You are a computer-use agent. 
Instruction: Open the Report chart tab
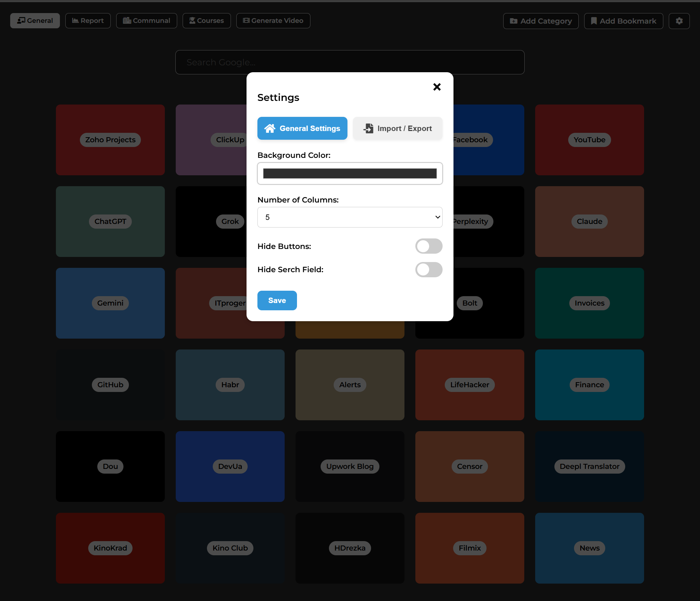click(88, 21)
